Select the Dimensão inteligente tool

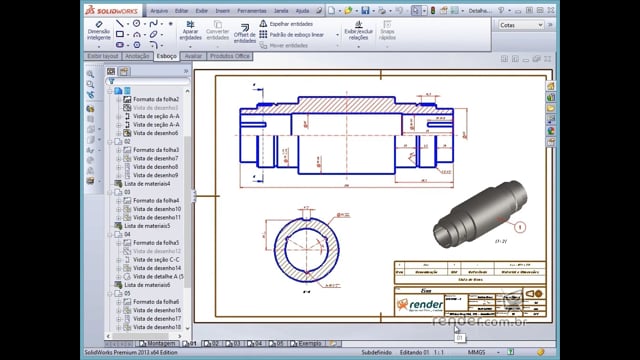tap(99, 31)
